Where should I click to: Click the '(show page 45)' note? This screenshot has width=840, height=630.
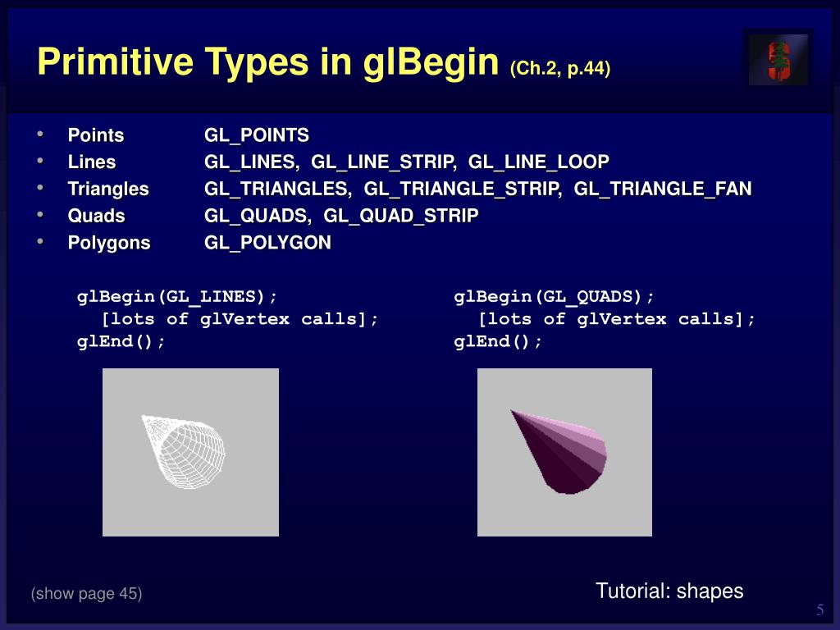click(86, 594)
